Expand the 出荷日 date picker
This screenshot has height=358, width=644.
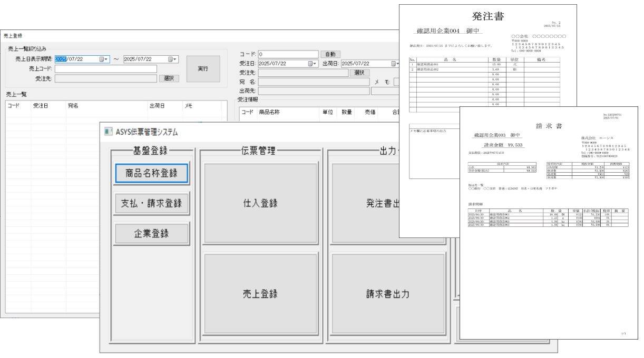[394, 64]
